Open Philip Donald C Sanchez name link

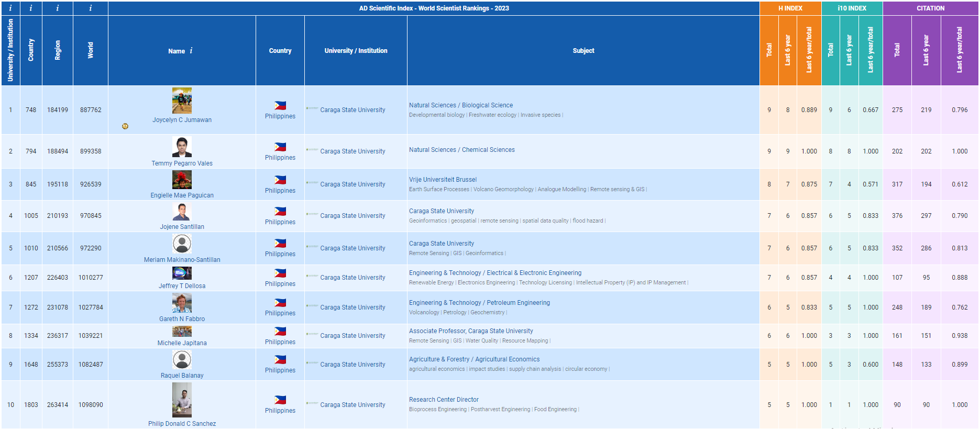(182, 424)
